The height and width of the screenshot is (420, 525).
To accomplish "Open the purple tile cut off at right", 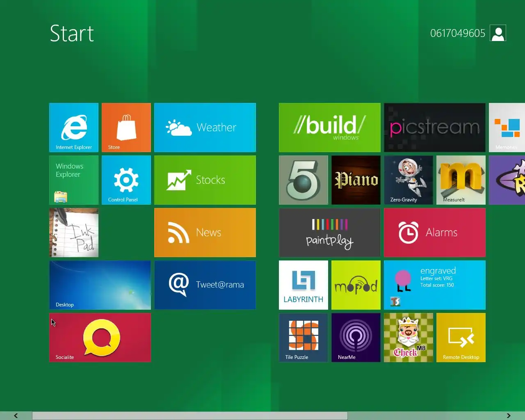I will pyautogui.click(x=507, y=180).
